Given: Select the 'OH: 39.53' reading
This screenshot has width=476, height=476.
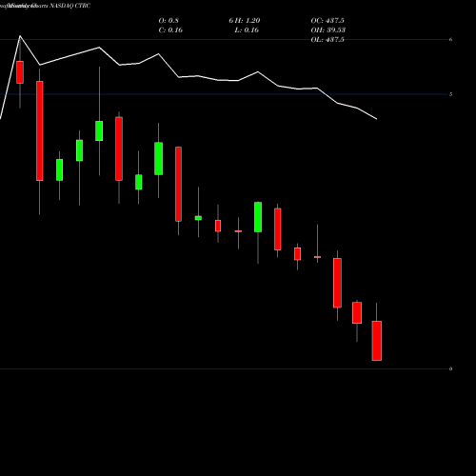Looking at the screenshot, I should pos(328,30).
